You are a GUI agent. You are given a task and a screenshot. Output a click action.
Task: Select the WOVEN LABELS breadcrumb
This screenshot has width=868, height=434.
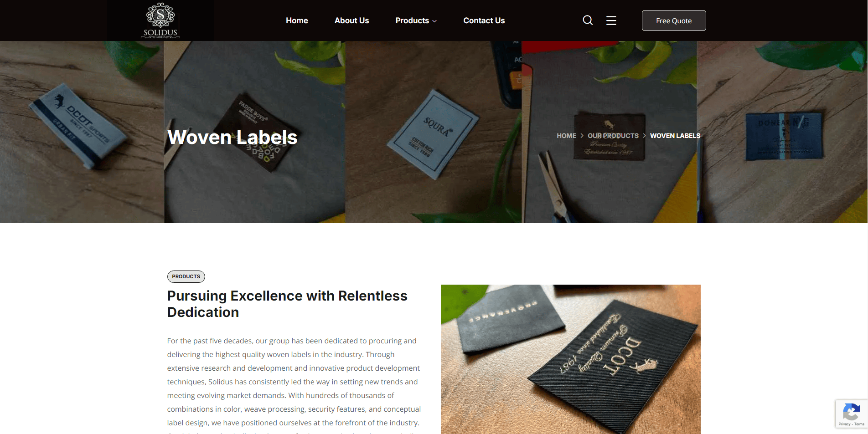pyautogui.click(x=675, y=136)
